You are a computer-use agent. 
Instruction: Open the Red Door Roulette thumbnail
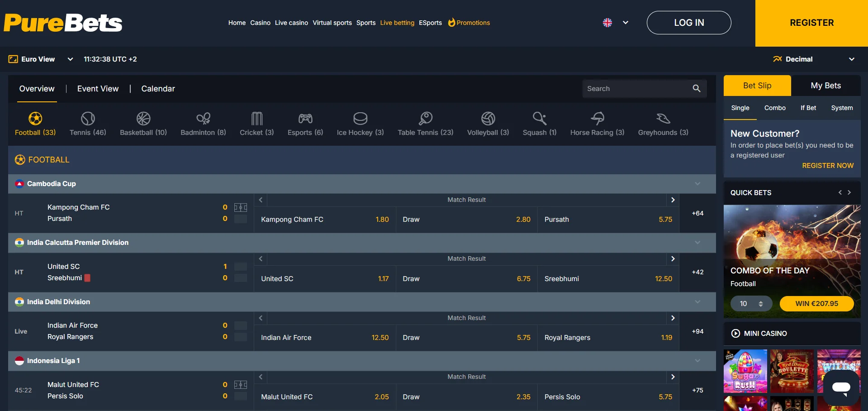click(x=792, y=371)
